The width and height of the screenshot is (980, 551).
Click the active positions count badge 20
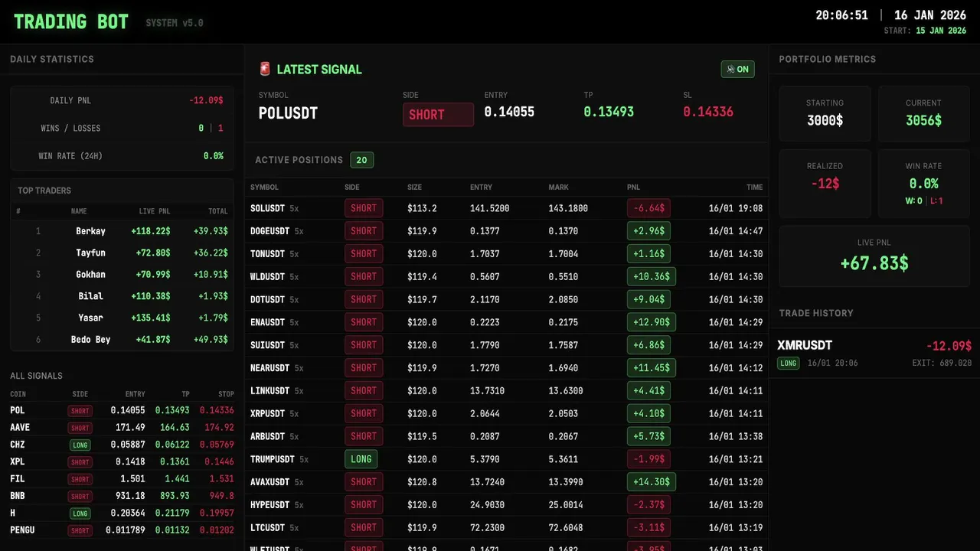(361, 160)
